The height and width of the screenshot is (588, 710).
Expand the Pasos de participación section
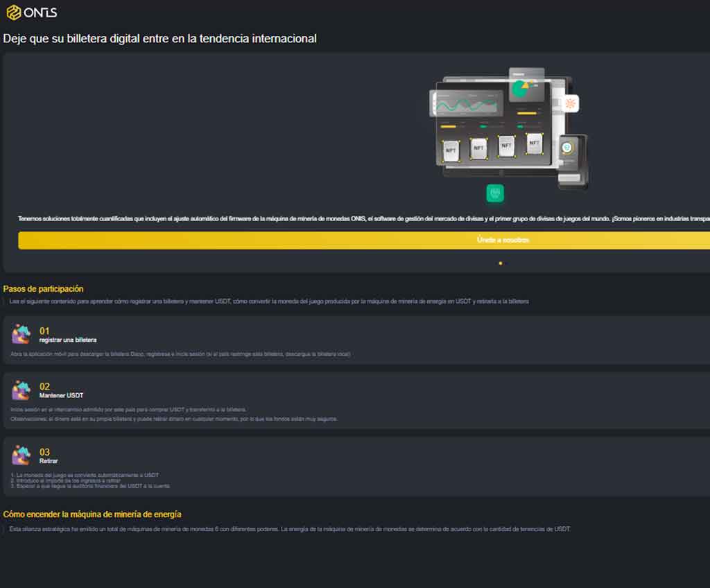pos(44,289)
